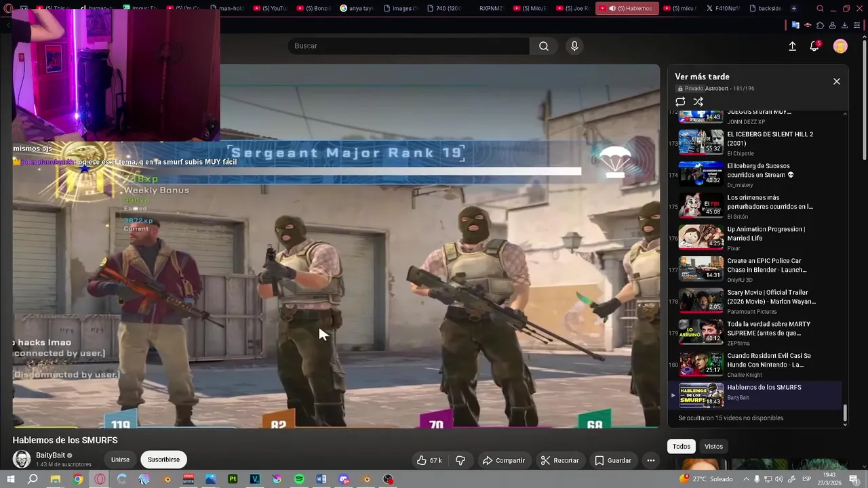Image resolution: width=868 pixels, height=488 pixels.
Task: Switch to the images browser tab
Action: (x=400, y=9)
